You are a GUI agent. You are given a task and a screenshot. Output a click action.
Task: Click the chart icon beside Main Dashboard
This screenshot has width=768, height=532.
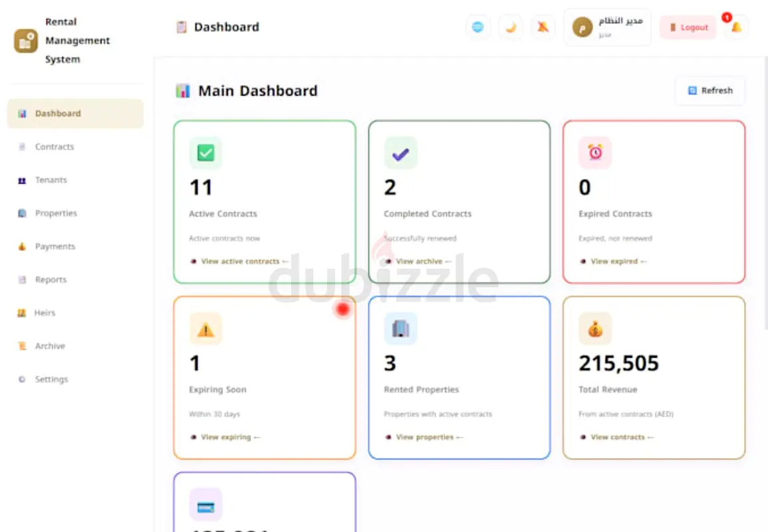pos(183,90)
